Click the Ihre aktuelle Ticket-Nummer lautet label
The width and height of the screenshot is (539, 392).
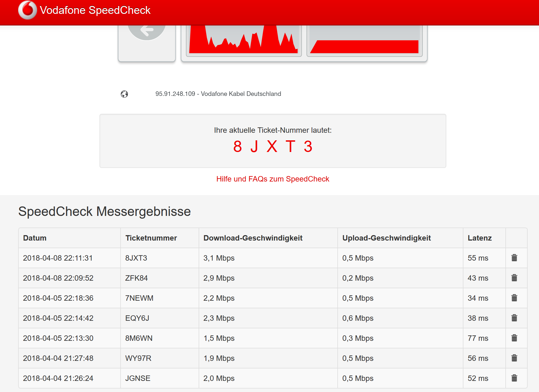coord(273,130)
